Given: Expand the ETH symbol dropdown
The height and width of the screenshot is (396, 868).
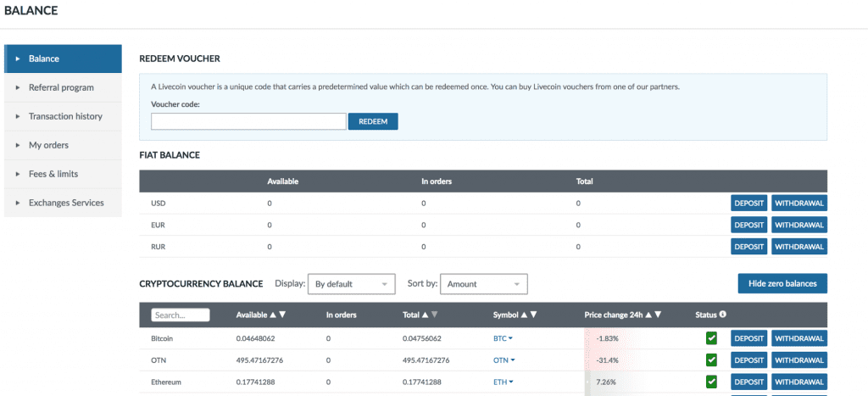Looking at the screenshot, I should [504, 382].
